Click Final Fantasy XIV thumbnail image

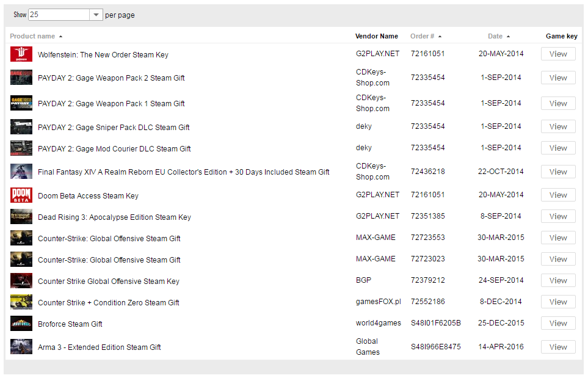coord(21,172)
